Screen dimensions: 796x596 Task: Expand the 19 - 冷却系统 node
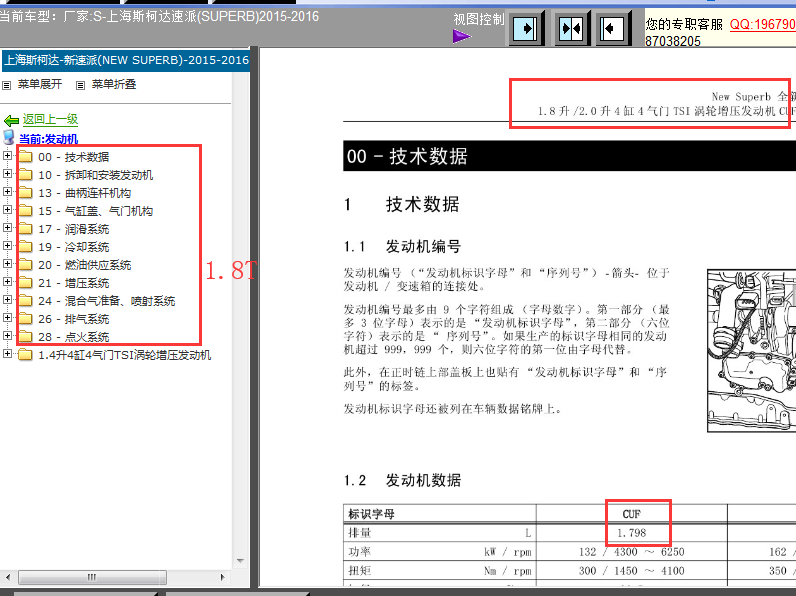7,246
